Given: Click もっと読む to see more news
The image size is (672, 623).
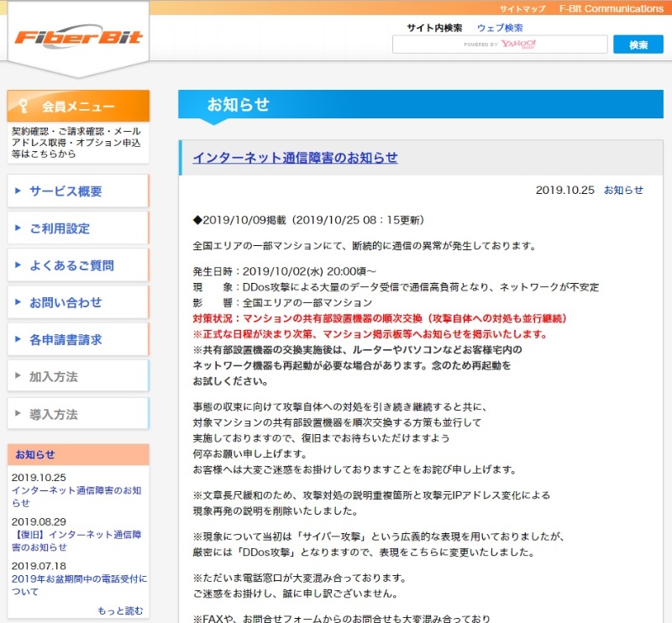Looking at the screenshot, I should point(120,610).
